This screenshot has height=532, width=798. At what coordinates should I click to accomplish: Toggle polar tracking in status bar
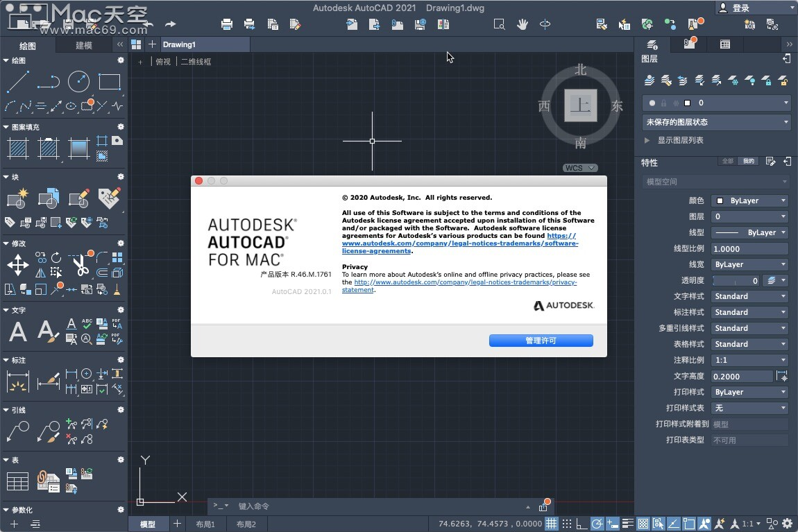coord(597,524)
